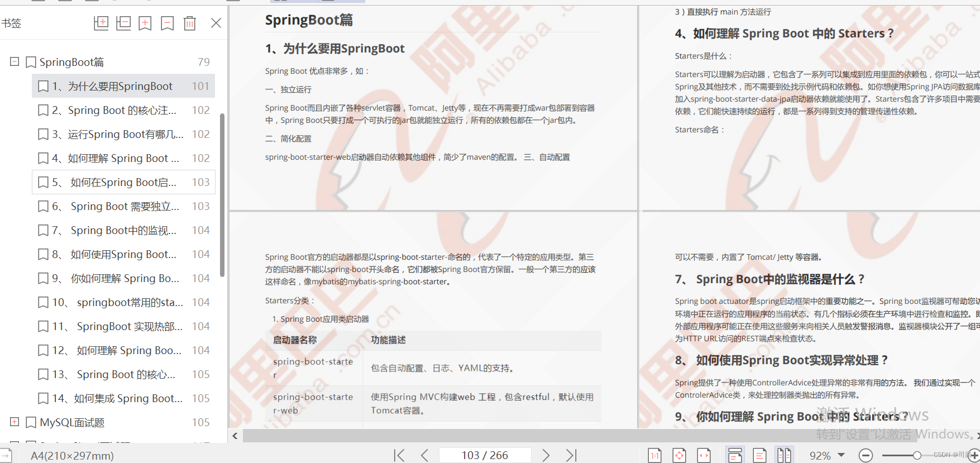Open bookmark 8、如何使用Spring Boot...

123,254
